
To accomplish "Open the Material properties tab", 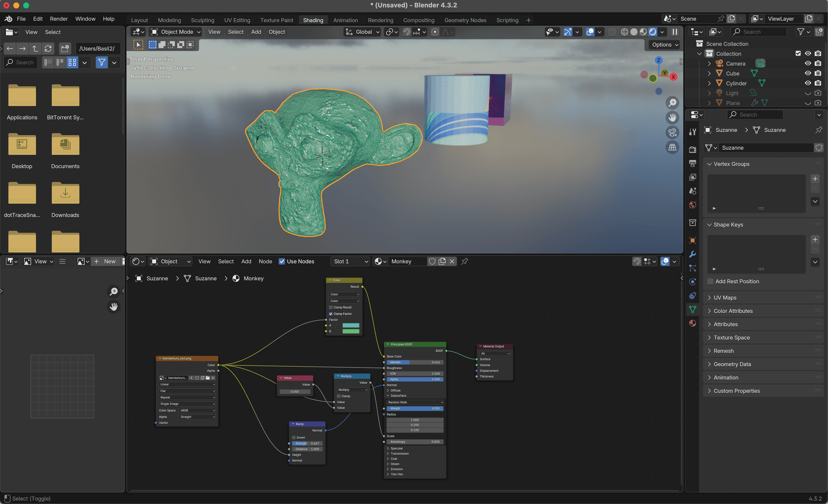I will (692, 323).
